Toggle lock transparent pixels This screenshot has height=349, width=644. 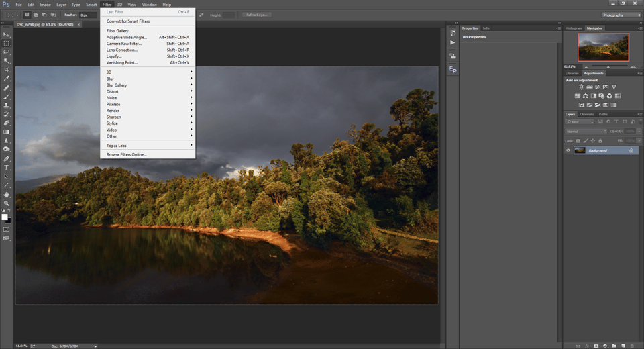pos(578,141)
